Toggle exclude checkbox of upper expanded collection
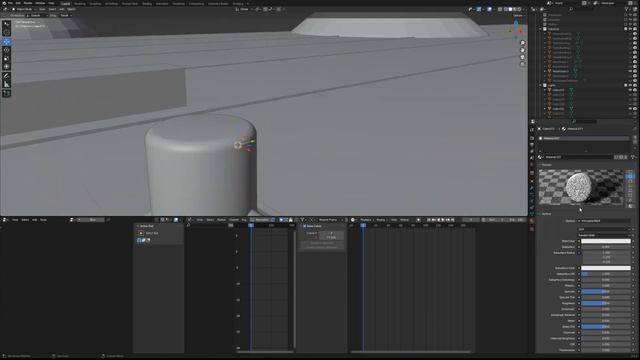The height and width of the screenshot is (360, 640). 626,29
